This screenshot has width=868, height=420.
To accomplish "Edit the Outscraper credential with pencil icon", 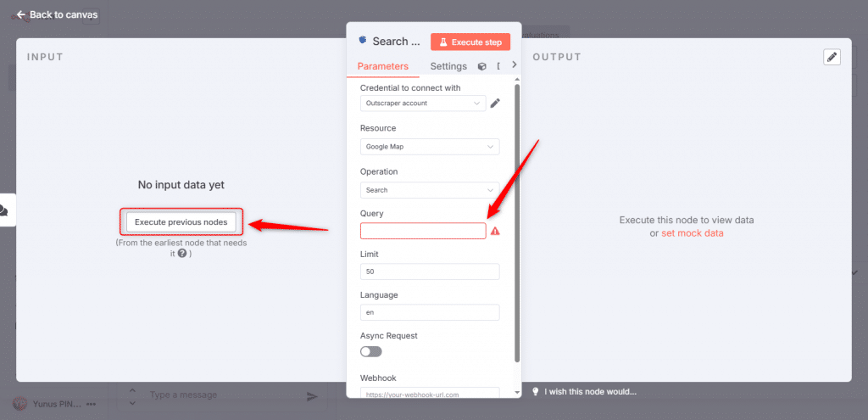I will [495, 103].
